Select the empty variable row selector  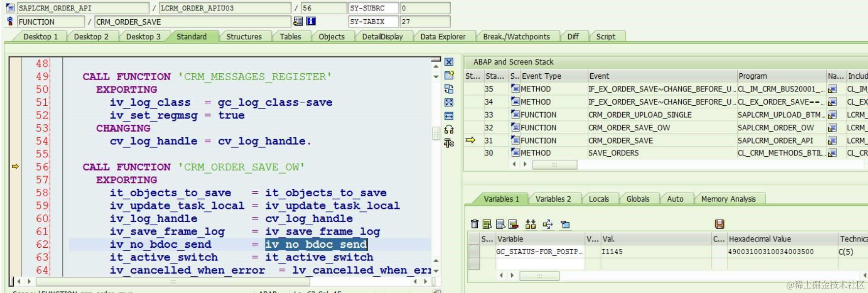pyautogui.click(x=474, y=264)
